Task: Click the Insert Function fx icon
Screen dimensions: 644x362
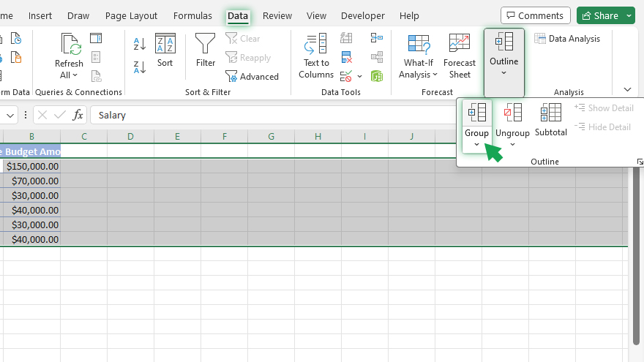Action: click(x=78, y=115)
